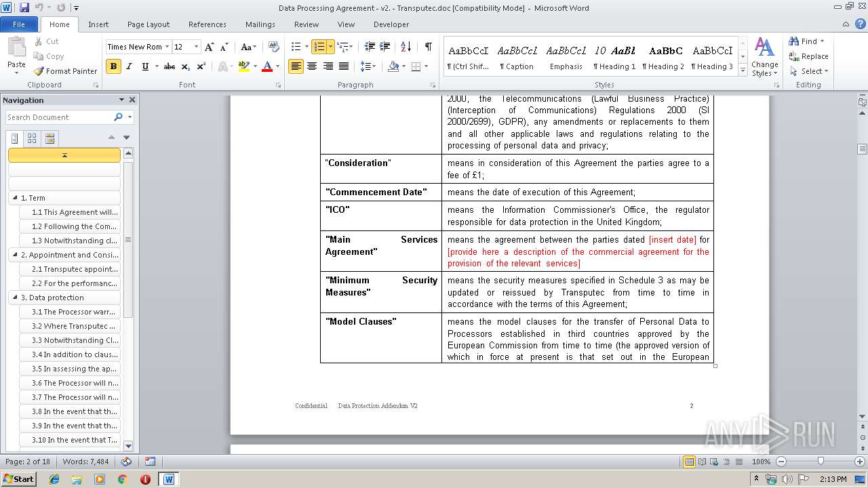The height and width of the screenshot is (488, 868).
Task: Apply Heading 1 style
Action: [x=614, y=58]
